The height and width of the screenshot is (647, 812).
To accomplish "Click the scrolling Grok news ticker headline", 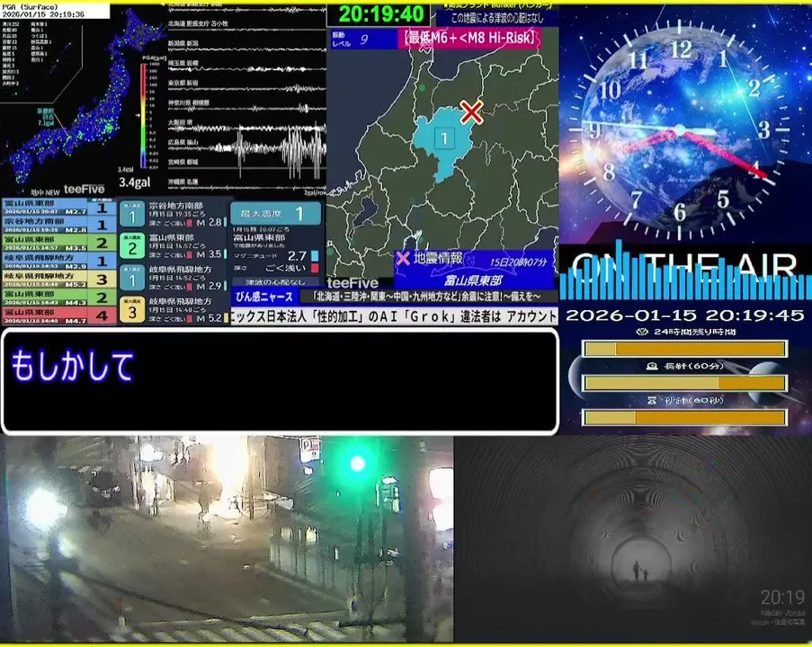I will [x=394, y=316].
